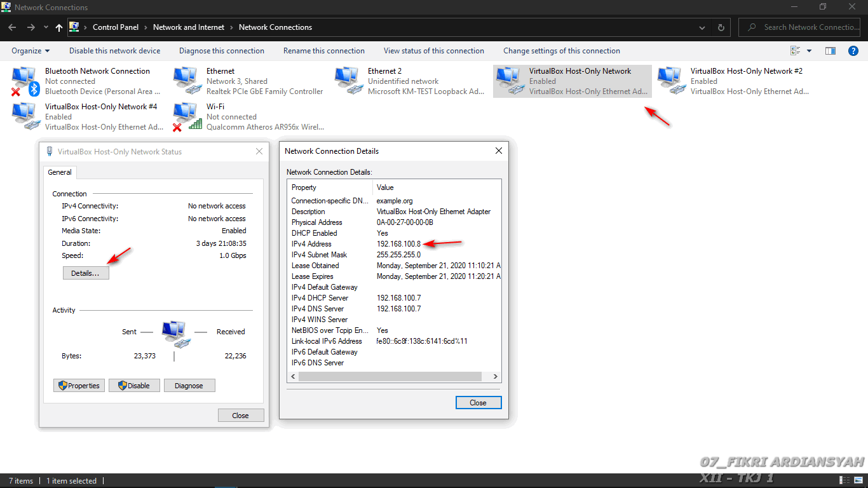This screenshot has width=868, height=488.
Task: Select the Lease Expires row
Action: 395,276
